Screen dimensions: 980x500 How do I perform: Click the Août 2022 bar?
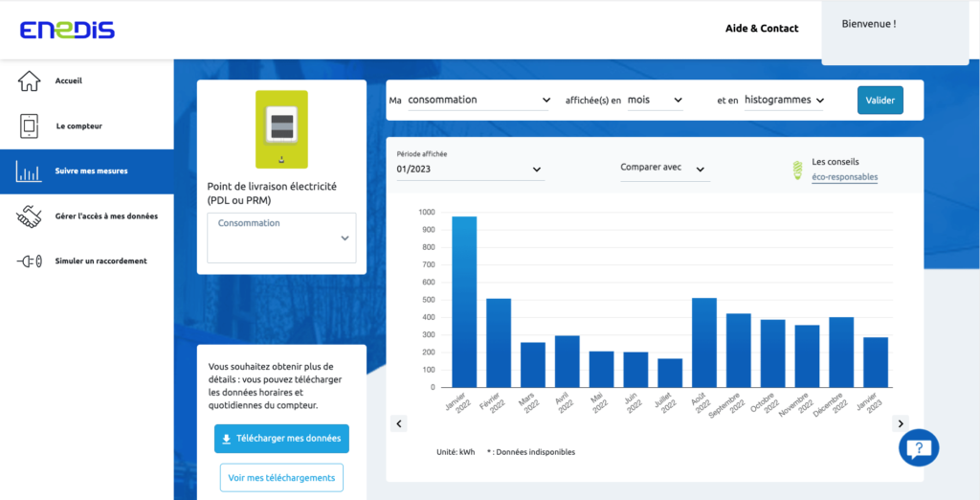pos(704,343)
